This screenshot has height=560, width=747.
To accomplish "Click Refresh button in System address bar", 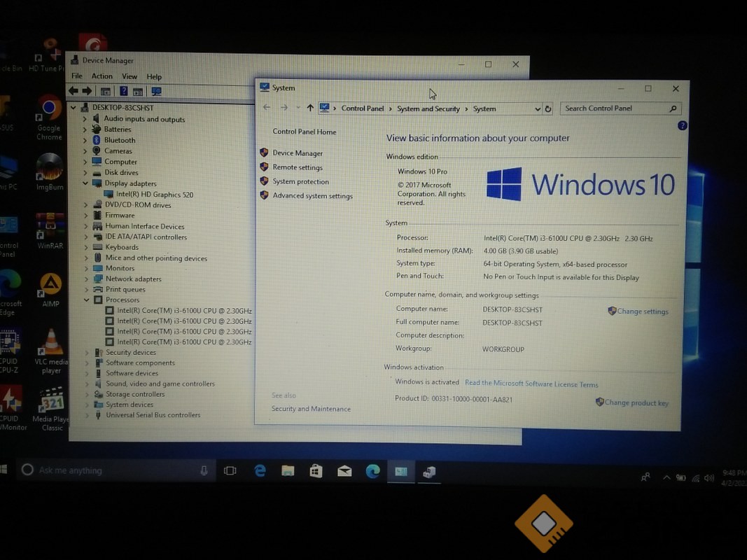I will [x=548, y=109].
